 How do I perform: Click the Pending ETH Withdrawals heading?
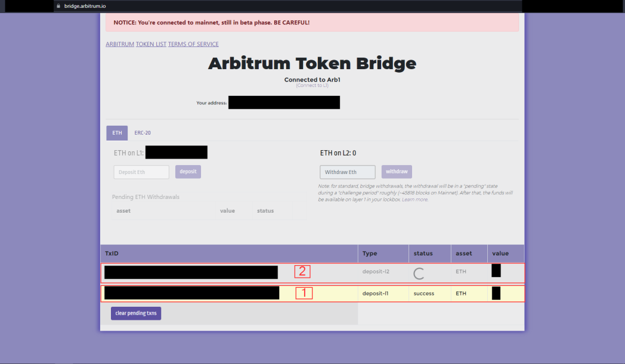click(x=146, y=197)
